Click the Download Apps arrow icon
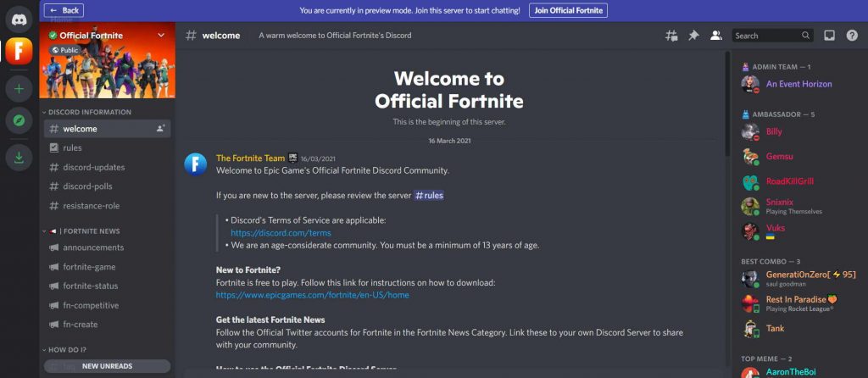This screenshot has width=868, height=378. (x=19, y=158)
